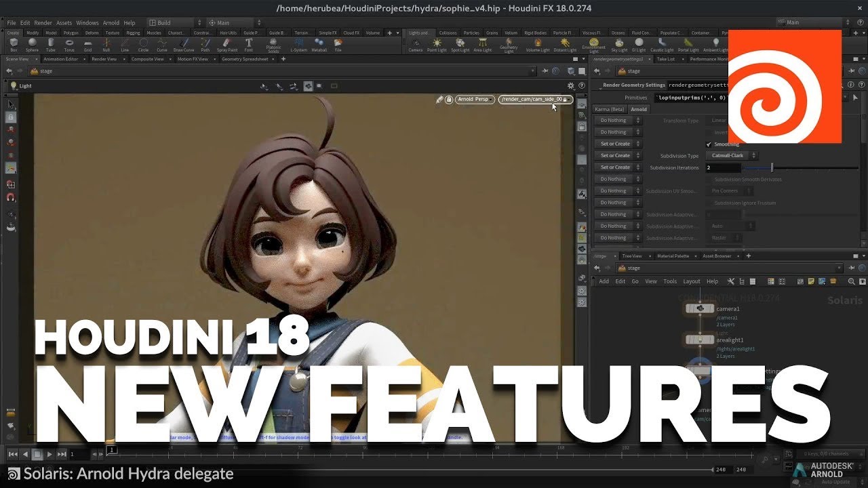
Task: Add a Spot Light from the shelf
Action: pyautogui.click(x=460, y=45)
